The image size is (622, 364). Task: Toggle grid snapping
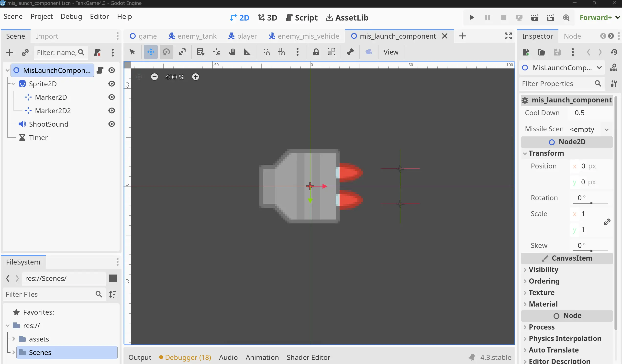tap(282, 52)
